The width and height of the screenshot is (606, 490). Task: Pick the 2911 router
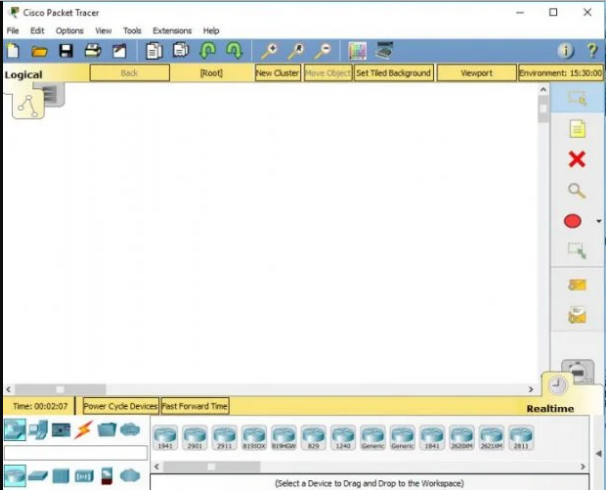pos(225,437)
